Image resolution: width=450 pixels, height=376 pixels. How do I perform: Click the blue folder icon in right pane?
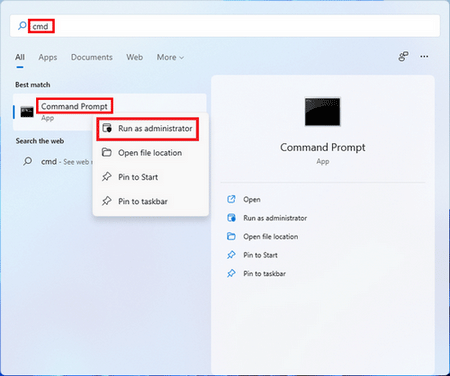tap(231, 236)
